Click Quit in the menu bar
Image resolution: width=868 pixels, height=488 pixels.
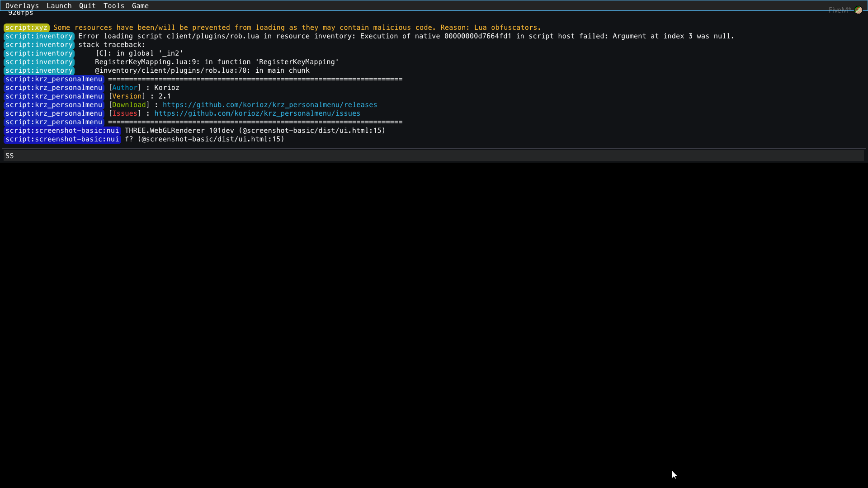click(x=87, y=5)
